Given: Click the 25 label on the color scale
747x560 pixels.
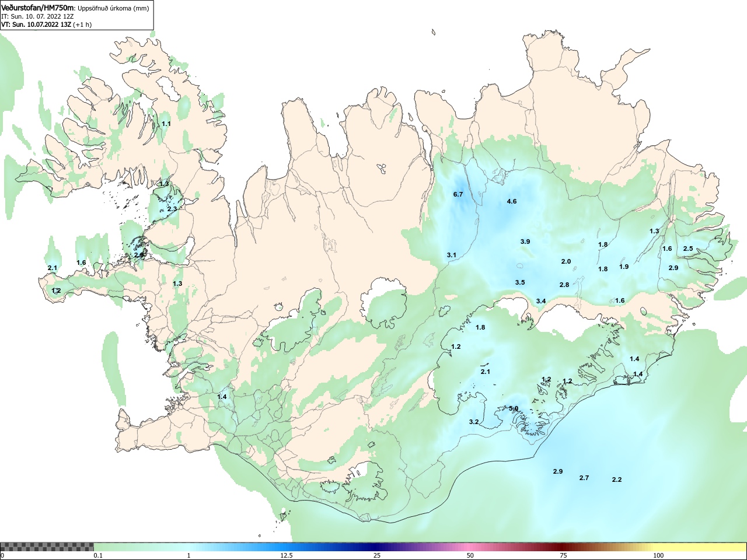Looking at the screenshot, I should pos(377,555).
